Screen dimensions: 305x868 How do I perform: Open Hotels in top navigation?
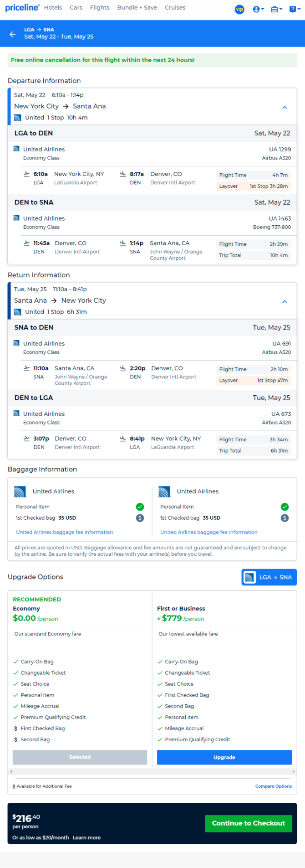53,8
